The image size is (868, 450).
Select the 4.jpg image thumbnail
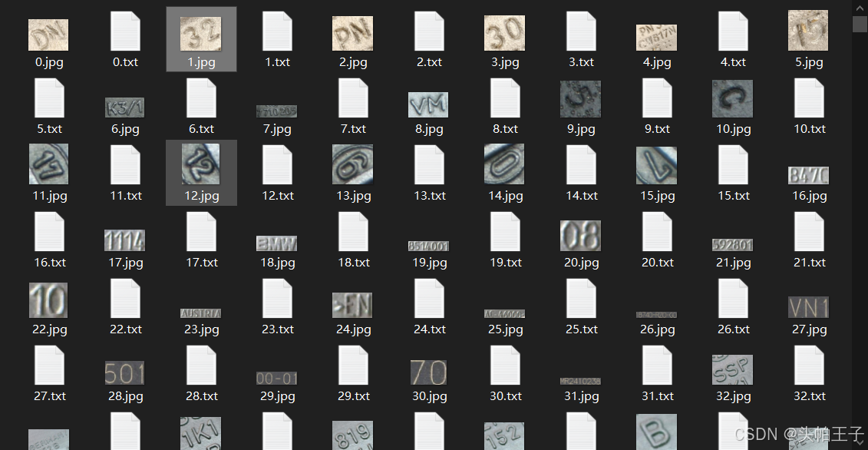point(656,38)
